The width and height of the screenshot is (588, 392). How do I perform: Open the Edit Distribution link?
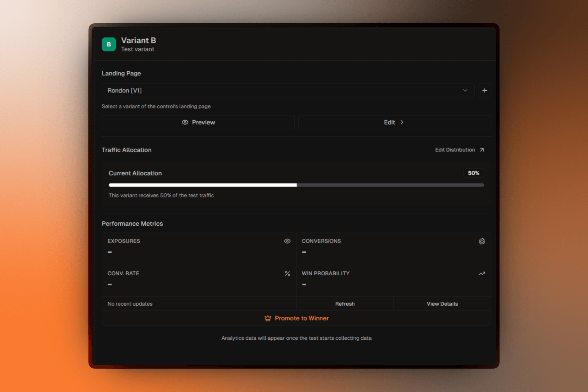[455, 150]
